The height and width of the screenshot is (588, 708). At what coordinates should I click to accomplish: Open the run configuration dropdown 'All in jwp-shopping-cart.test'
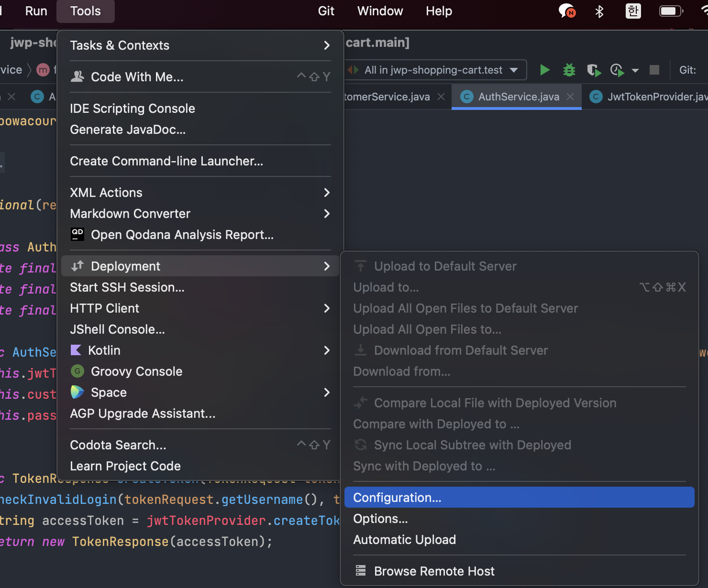pyautogui.click(x=435, y=70)
